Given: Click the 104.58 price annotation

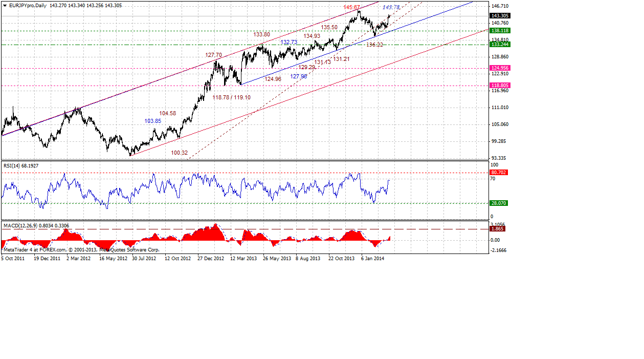Looking at the screenshot, I should pos(167,113).
